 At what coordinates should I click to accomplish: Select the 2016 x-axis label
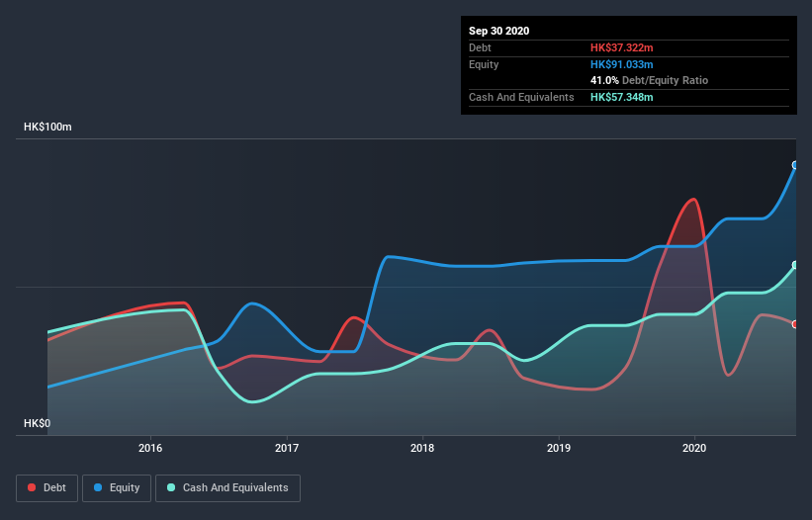point(150,448)
